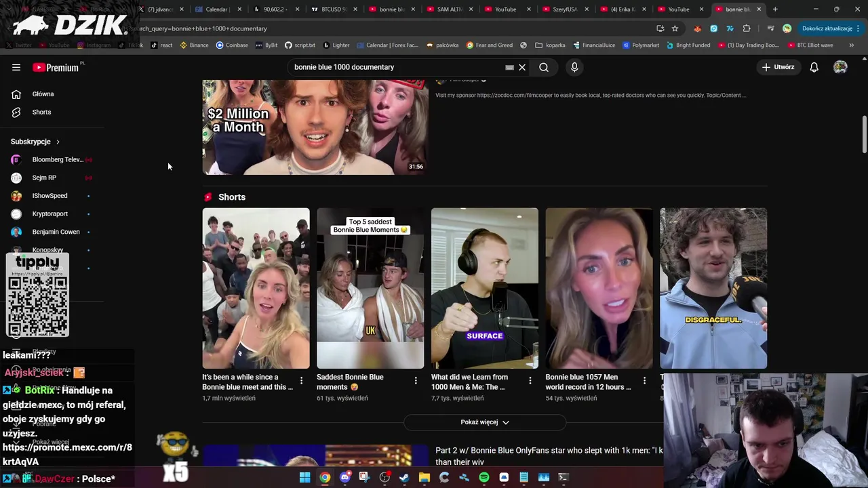The height and width of the screenshot is (488, 868).
Task: Click the magnifier search button
Action: 544,67
